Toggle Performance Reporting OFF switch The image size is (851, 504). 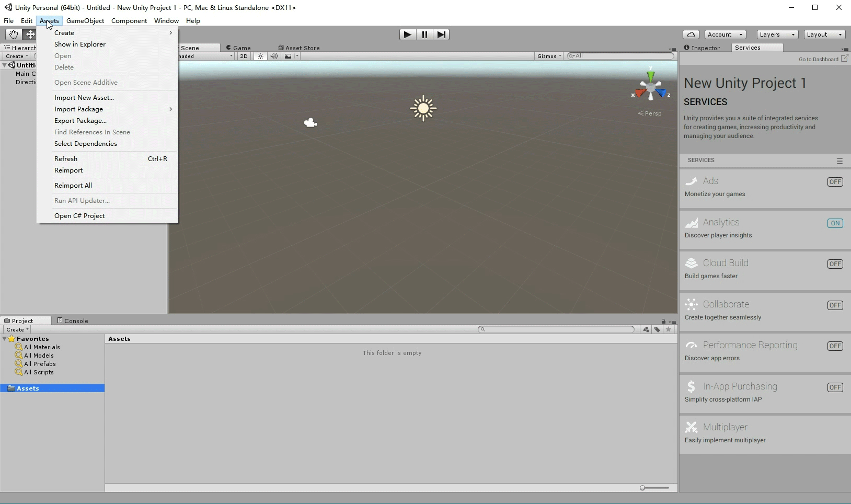tap(835, 346)
